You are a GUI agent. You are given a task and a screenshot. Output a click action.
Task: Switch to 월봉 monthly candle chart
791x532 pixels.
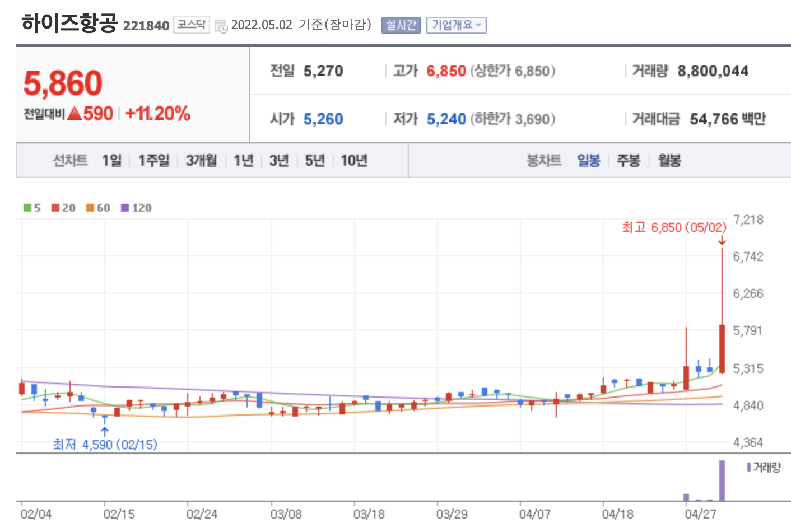(669, 161)
